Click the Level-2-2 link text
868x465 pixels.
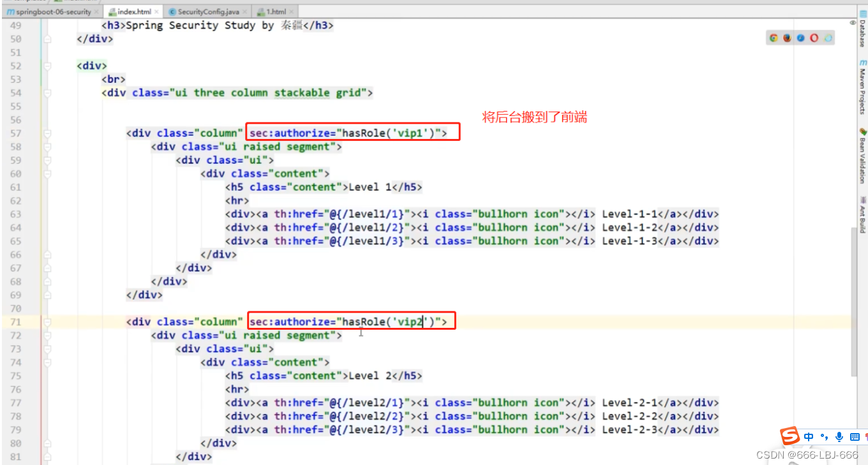630,417
